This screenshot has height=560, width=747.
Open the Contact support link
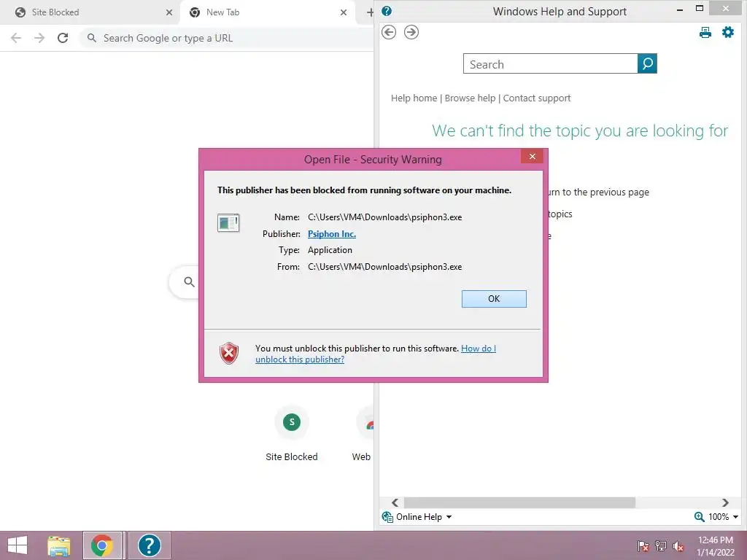[536, 98]
